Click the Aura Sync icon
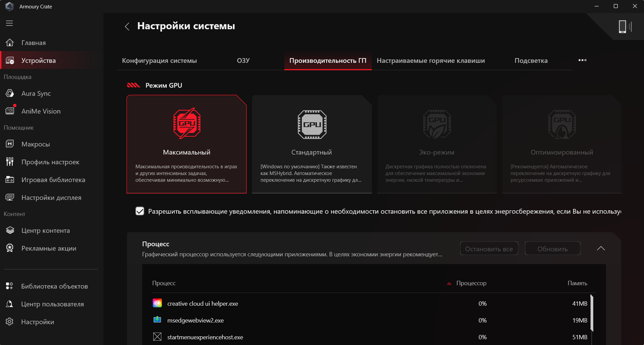The width and height of the screenshot is (644, 345). click(10, 93)
